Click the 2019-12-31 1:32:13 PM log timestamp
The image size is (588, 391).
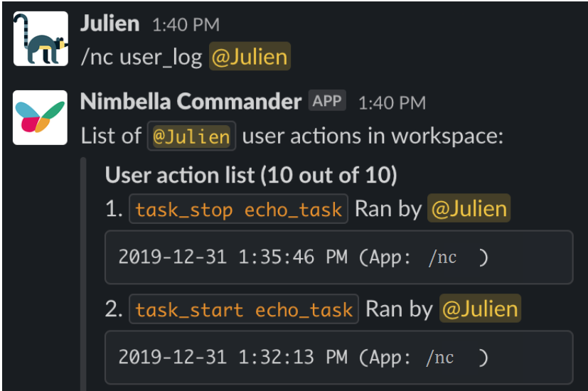coord(232,357)
